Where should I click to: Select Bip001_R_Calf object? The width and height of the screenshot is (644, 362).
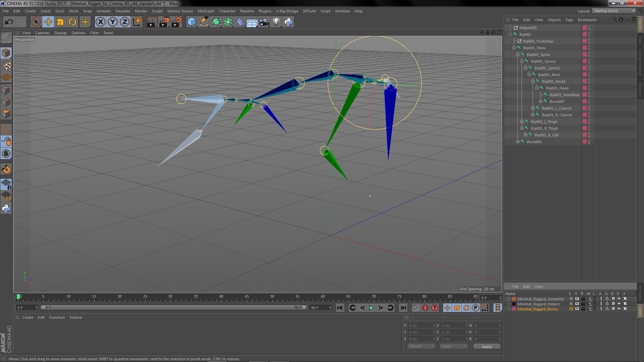pos(546,135)
